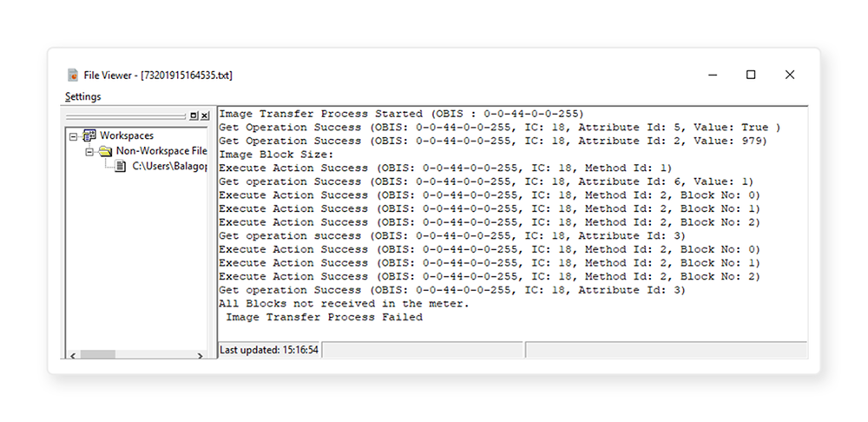The height and width of the screenshot is (422, 868).
Task: Click the 'Last updated: 15:16:54' status field
Action: [x=269, y=350]
